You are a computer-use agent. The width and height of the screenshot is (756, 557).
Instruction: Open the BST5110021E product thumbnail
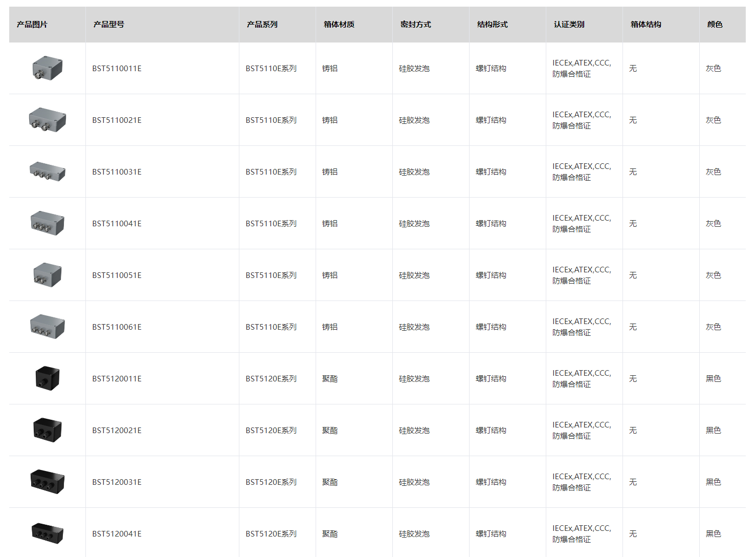pos(47,120)
